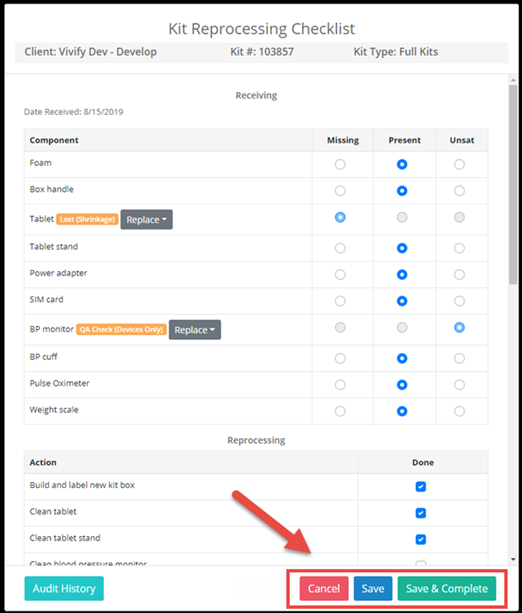
Task: Cancel the checklist
Action: pos(324,589)
